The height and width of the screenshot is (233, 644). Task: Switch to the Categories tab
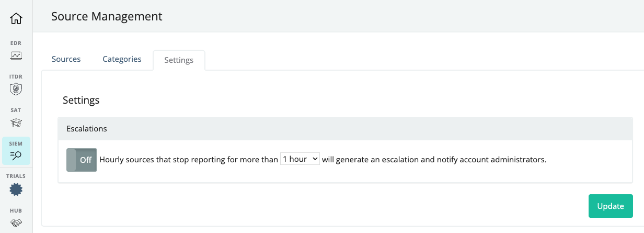click(122, 59)
